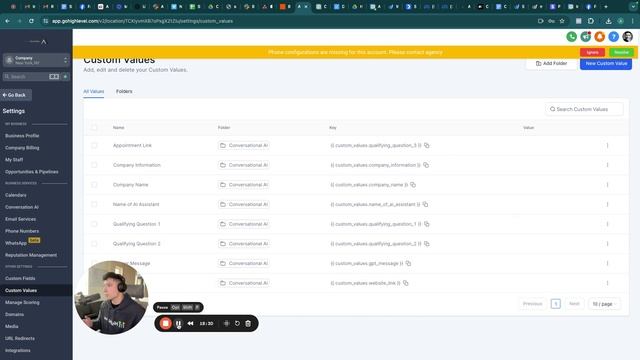
Task: Delete the recording with the trash icon
Action: click(248, 323)
